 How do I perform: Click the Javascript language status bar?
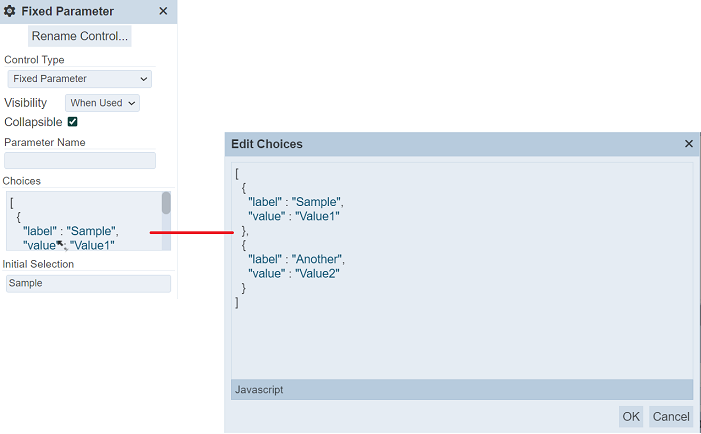(462, 390)
